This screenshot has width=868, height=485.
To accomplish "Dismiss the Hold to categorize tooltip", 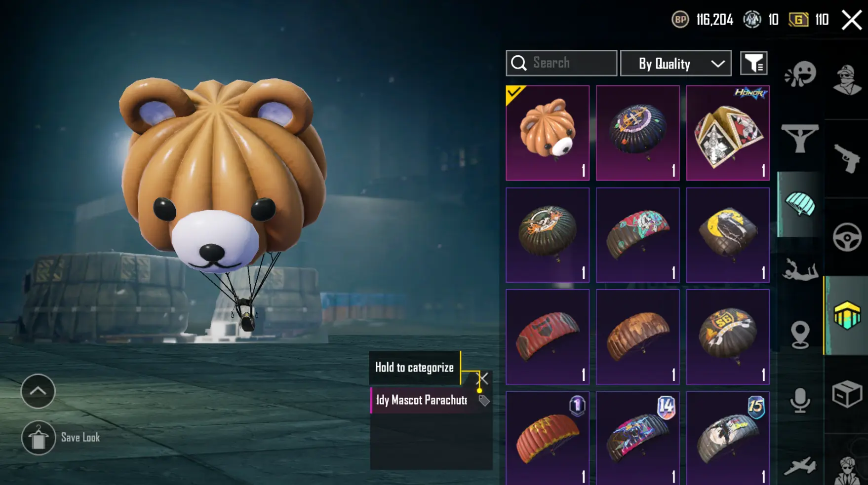I will [482, 378].
